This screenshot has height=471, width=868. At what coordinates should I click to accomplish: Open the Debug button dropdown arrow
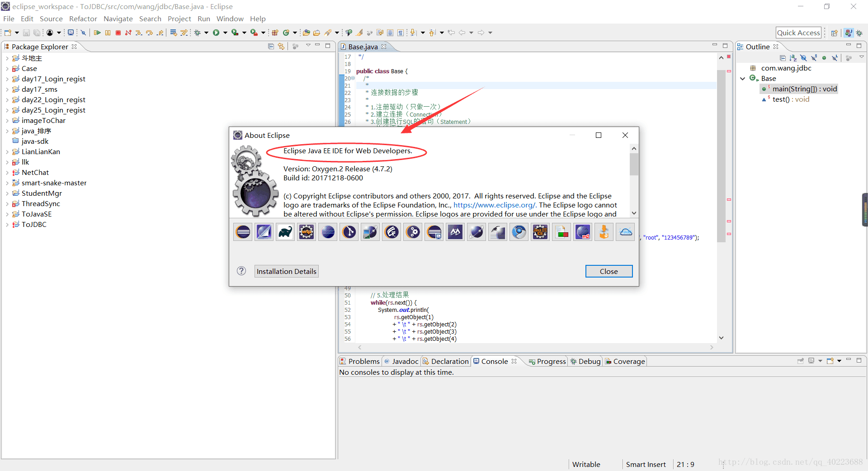tap(206, 33)
